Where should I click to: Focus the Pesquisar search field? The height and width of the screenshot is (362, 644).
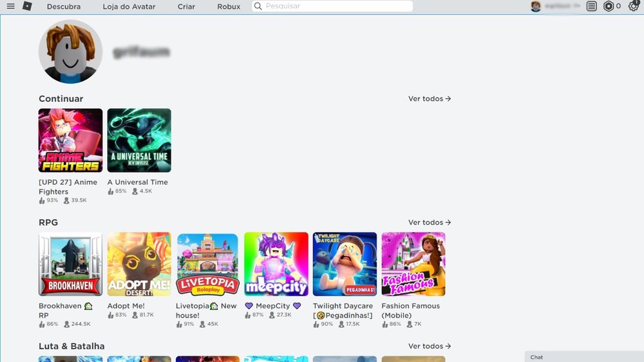332,6
